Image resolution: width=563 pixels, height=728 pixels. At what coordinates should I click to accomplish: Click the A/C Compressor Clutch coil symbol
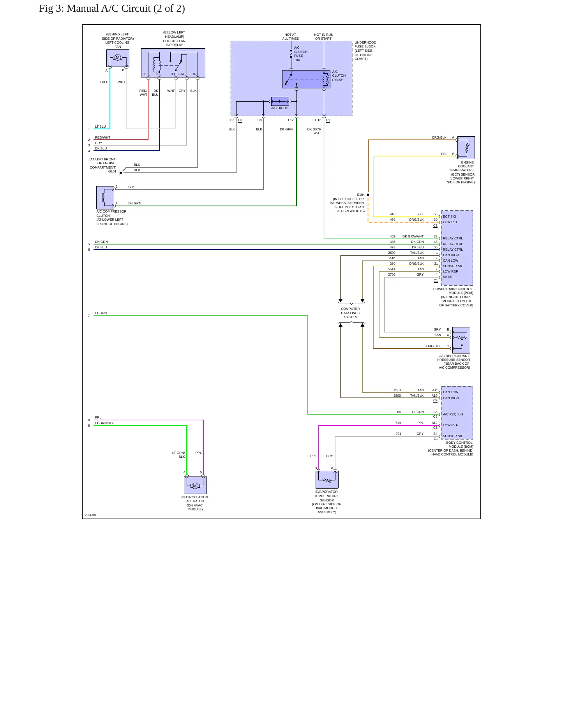click(105, 197)
